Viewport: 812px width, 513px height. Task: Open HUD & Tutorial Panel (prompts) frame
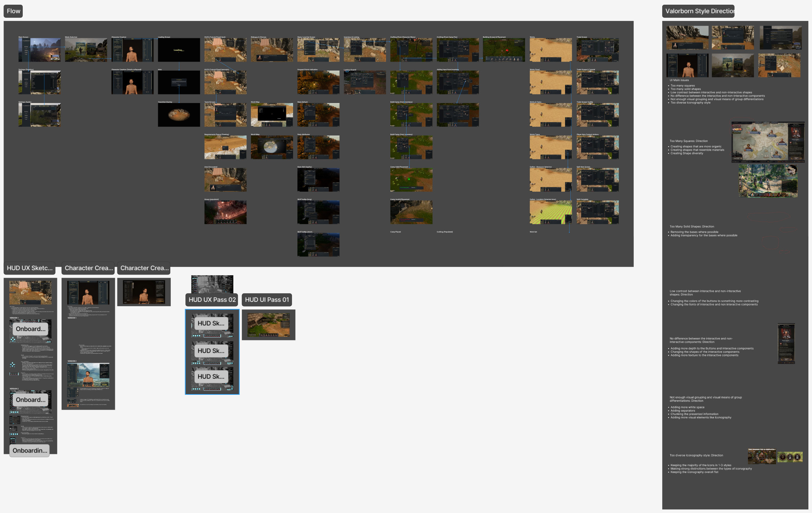pos(225,82)
